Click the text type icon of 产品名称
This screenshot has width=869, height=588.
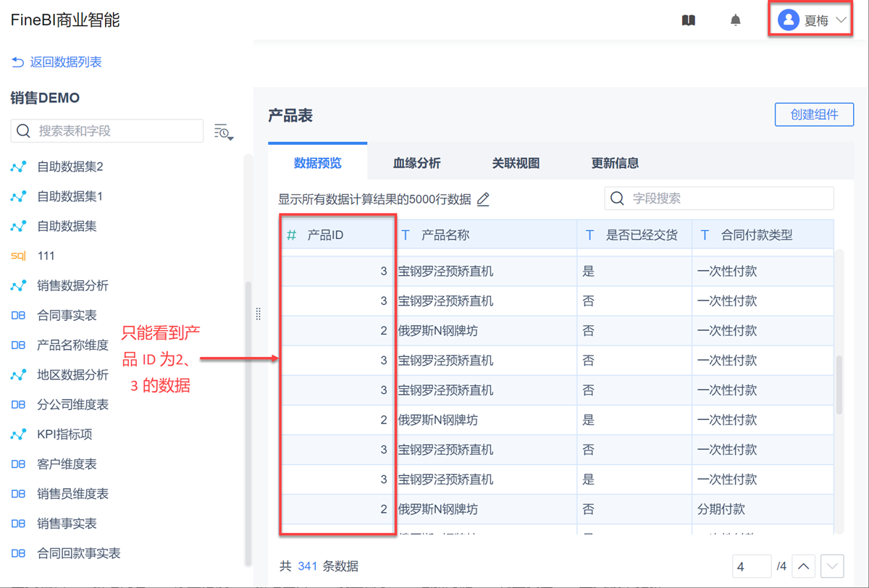pos(406,235)
